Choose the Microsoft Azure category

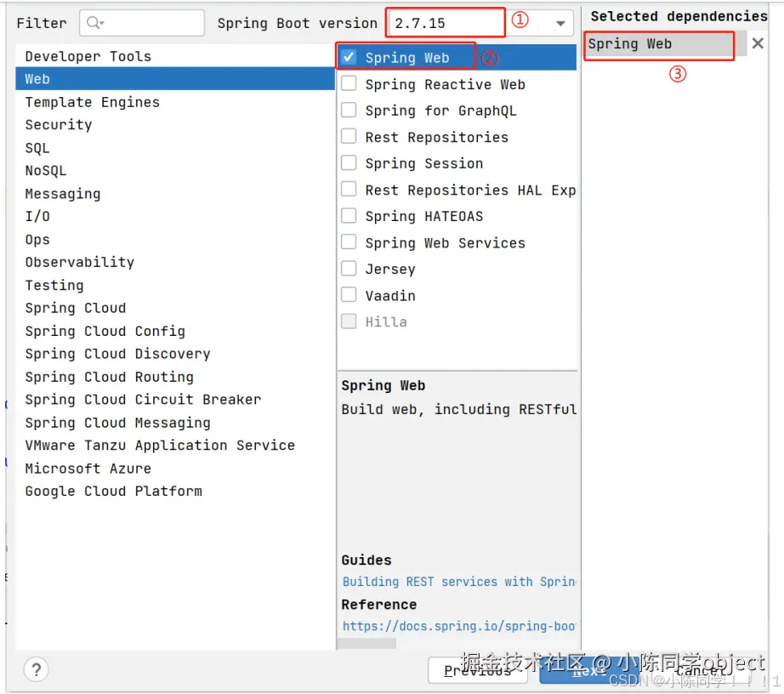pyautogui.click(x=175, y=469)
